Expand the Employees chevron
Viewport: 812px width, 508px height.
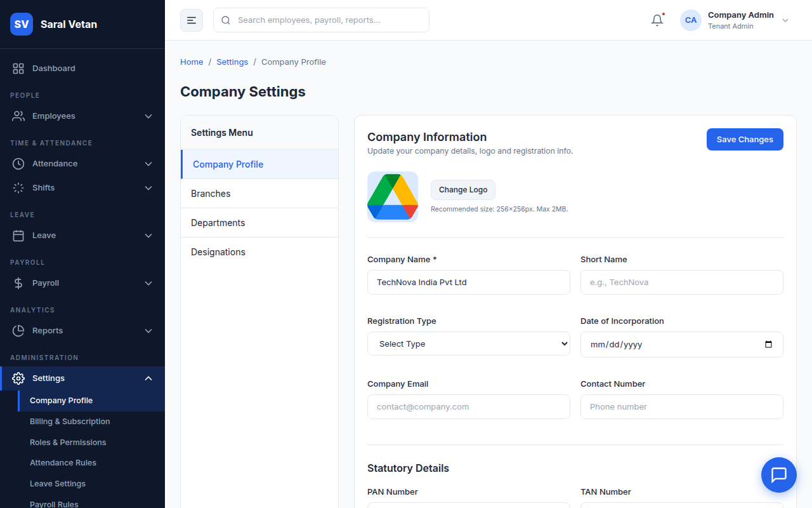coord(148,116)
